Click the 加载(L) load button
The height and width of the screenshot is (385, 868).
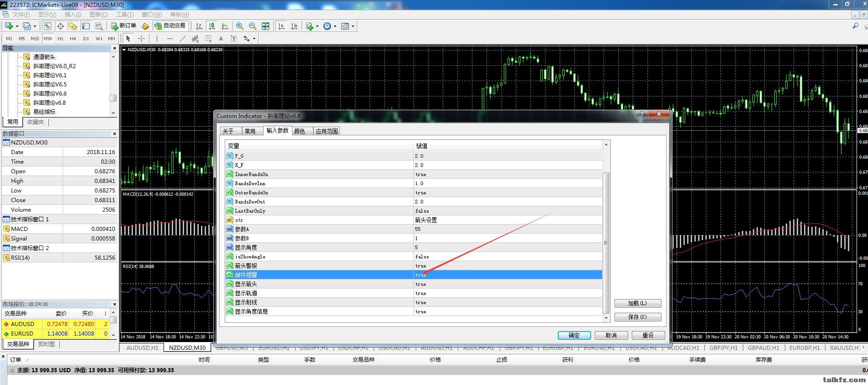(x=637, y=303)
